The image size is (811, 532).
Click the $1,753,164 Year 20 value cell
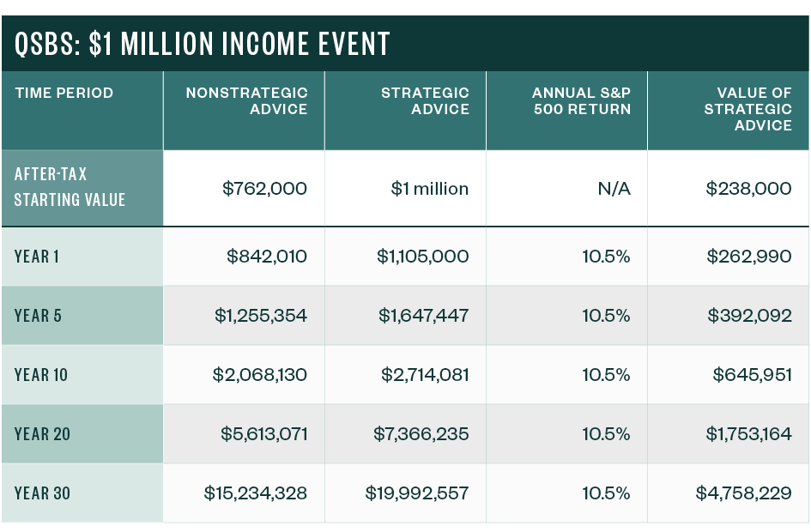point(748,434)
